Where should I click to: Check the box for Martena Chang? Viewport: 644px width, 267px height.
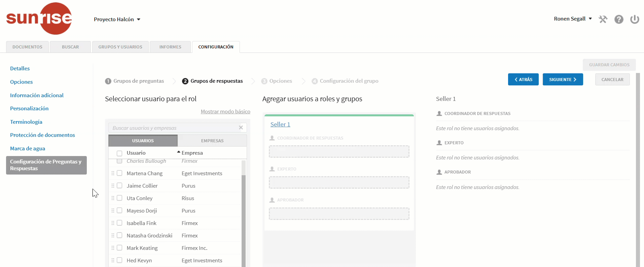pos(119,173)
